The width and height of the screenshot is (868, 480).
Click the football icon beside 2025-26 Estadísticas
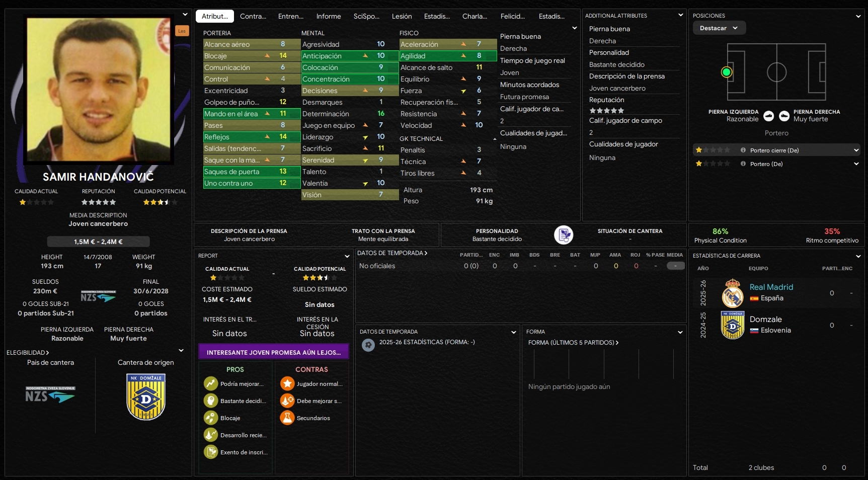coord(368,345)
